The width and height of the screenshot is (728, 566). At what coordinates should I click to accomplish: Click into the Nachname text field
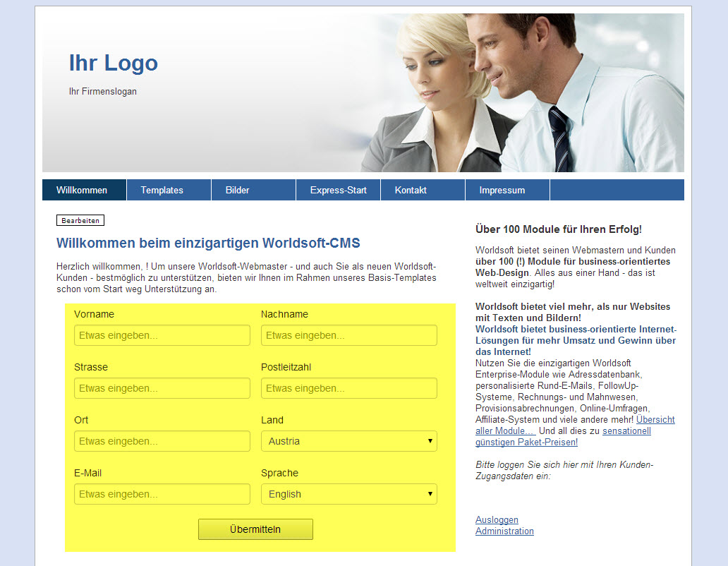tap(348, 335)
